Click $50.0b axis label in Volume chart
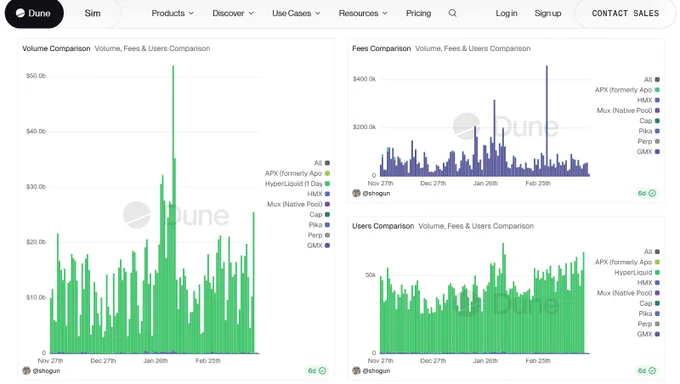This screenshot has width=680, height=384. coord(36,76)
